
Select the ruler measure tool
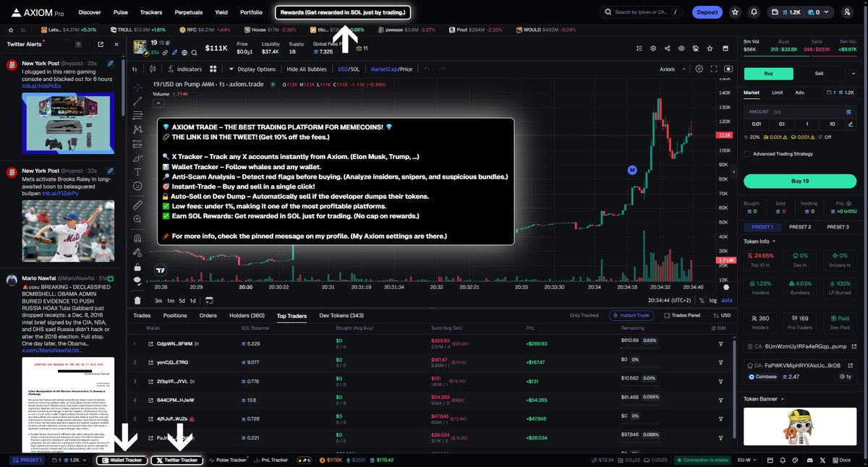point(137,205)
